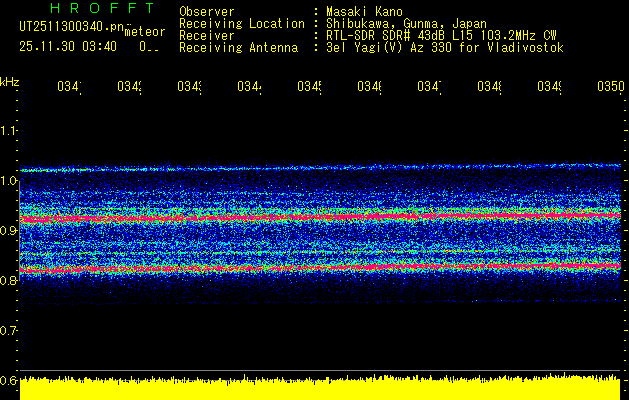Click the yellow noise level strip
The image size is (629, 400).
click(x=320, y=388)
